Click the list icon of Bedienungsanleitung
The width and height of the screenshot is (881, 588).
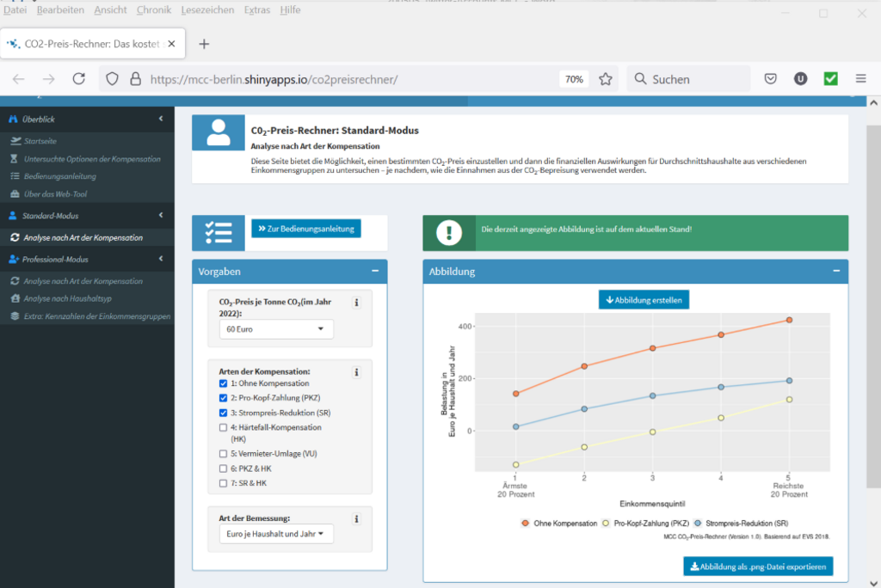[x=15, y=176]
